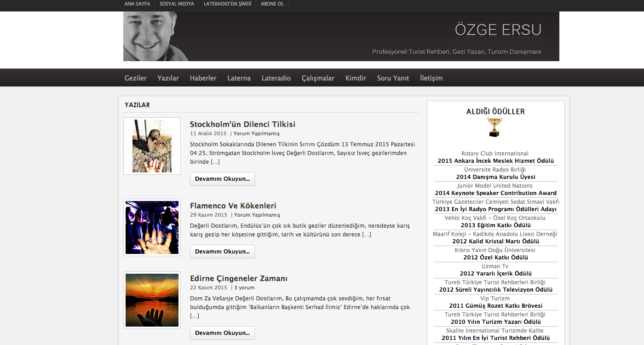Click 2014 Danışma Kurulu Üyesi entry

495,177
